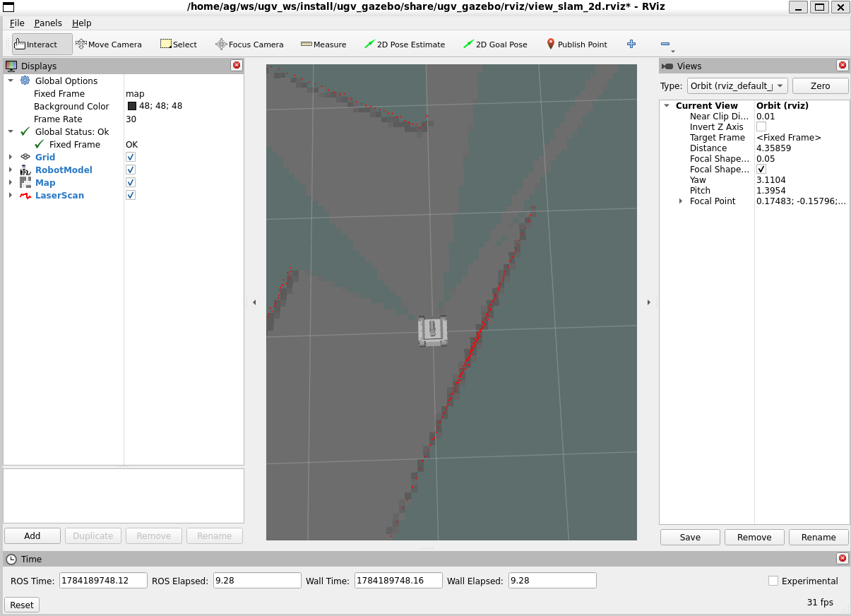This screenshot has height=616, width=851.
Task: Open the File menu
Action: click(17, 23)
